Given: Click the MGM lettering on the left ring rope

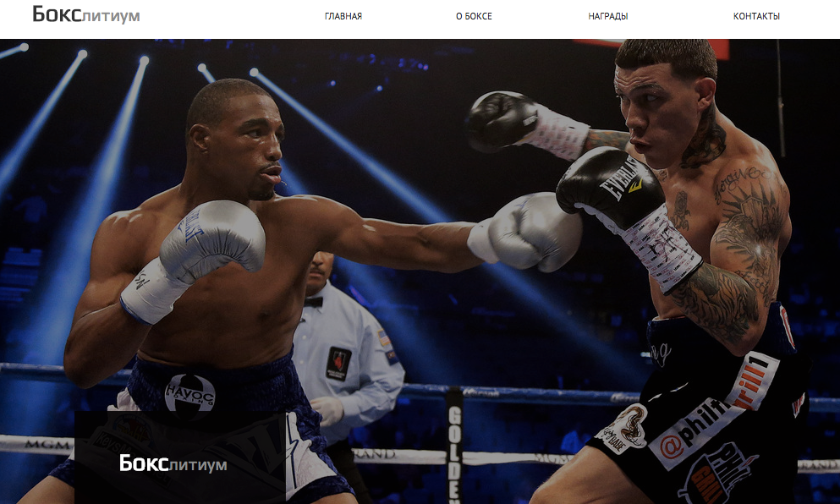Looking at the screenshot, I should (x=48, y=444).
